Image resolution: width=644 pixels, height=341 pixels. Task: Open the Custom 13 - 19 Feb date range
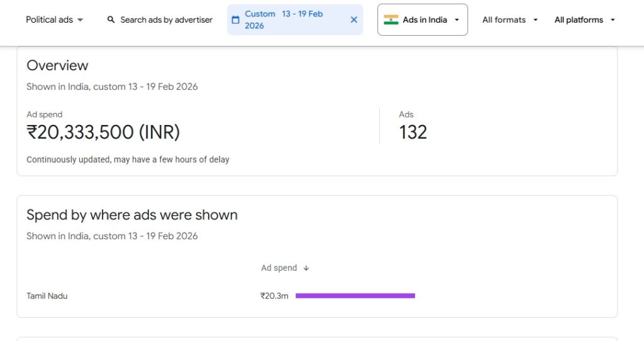(283, 20)
